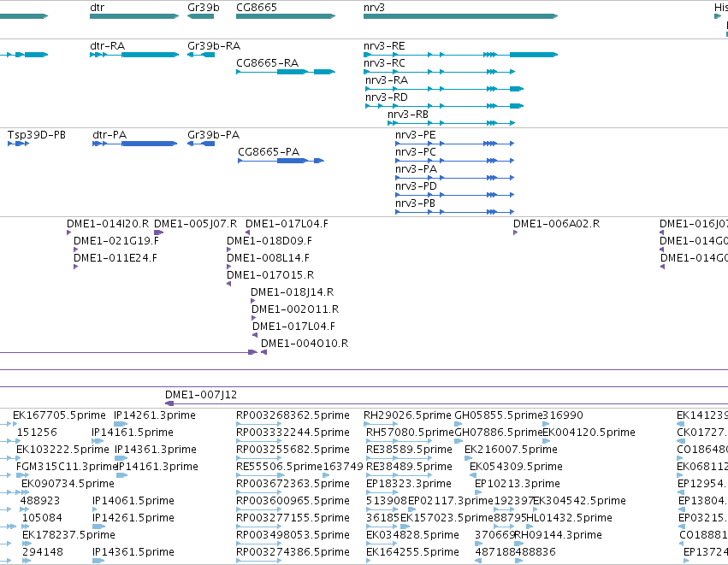Select transcript nrv3-RC
This screenshot has width=728, height=565.
click(439, 72)
